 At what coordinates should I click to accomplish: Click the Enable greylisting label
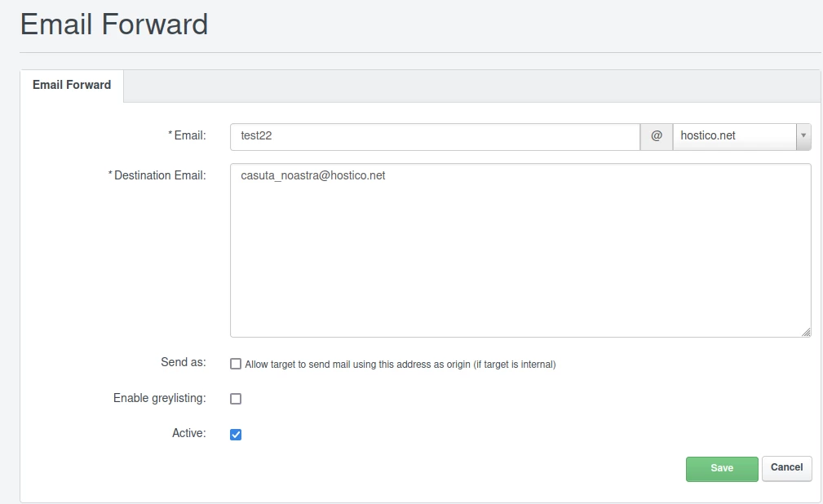click(158, 398)
